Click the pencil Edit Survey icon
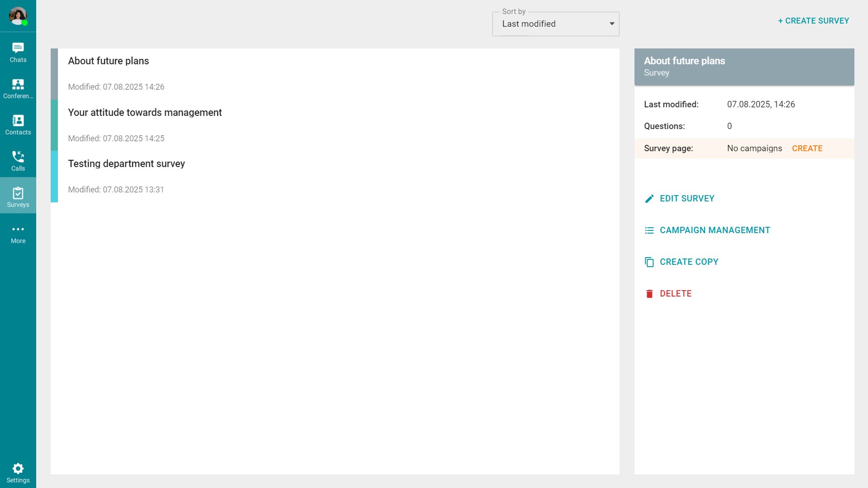 [649, 199]
